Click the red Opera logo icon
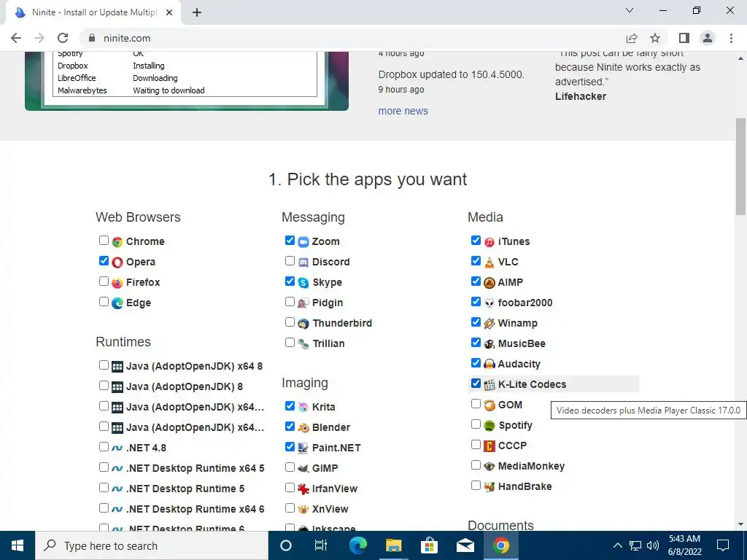The image size is (747, 560). pyautogui.click(x=117, y=262)
